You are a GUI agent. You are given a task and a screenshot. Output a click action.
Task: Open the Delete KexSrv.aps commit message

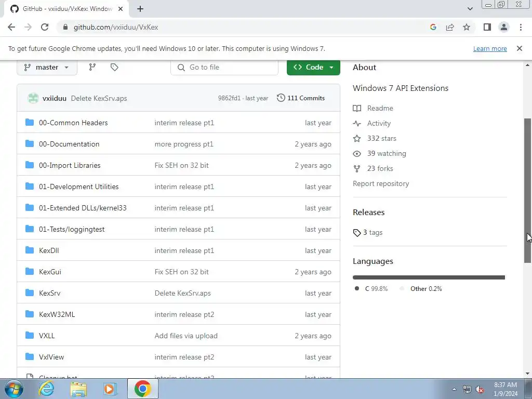click(99, 98)
